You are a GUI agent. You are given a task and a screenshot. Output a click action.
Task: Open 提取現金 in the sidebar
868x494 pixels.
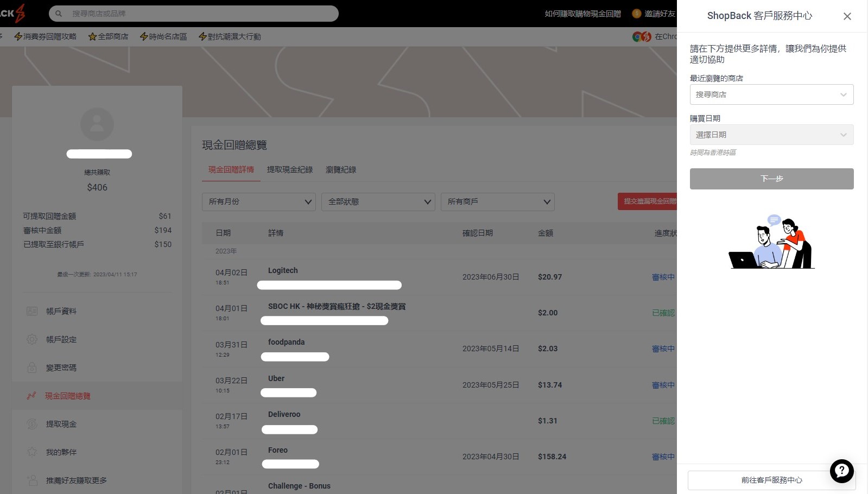pyautogui.click(x=61, y=424)
